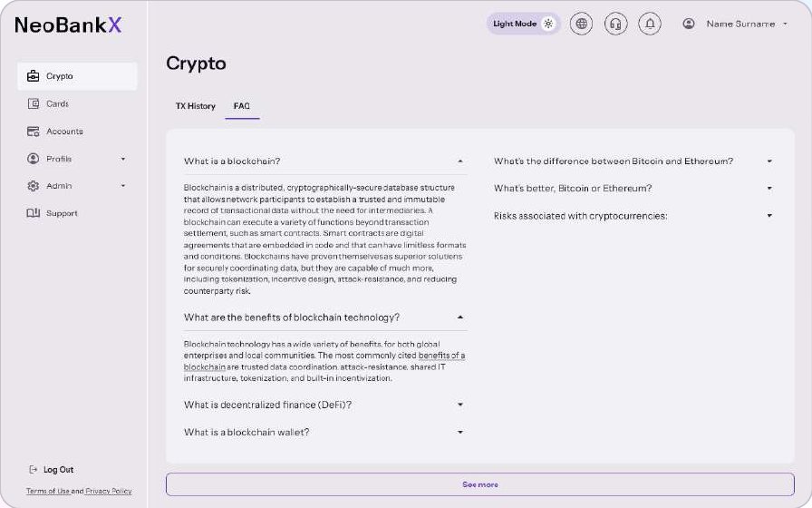The height and width of the screenshot is (508, 812).
Task: Collapse the "What is a blockchain?" question
Action: coord(459,161)
